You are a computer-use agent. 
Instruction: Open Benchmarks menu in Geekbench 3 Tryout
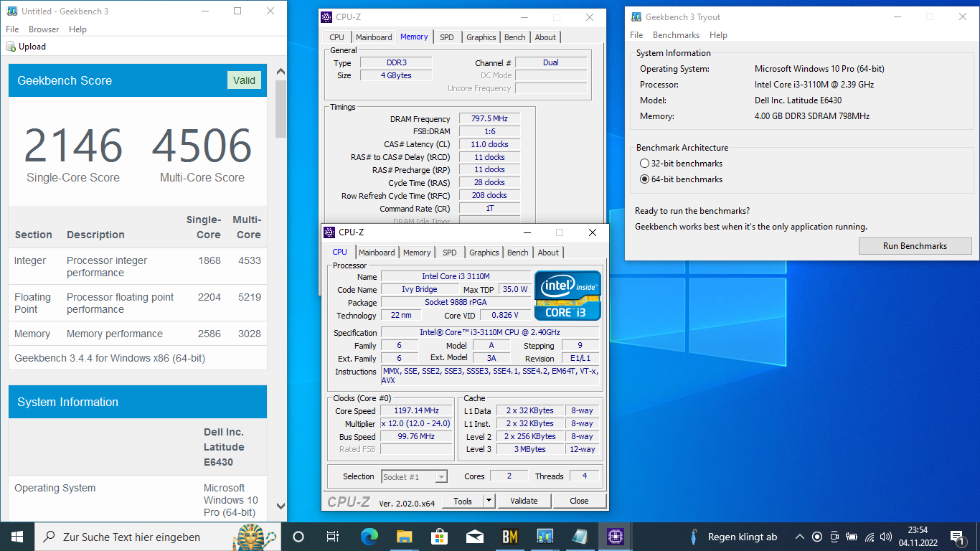tap(676, 35)
